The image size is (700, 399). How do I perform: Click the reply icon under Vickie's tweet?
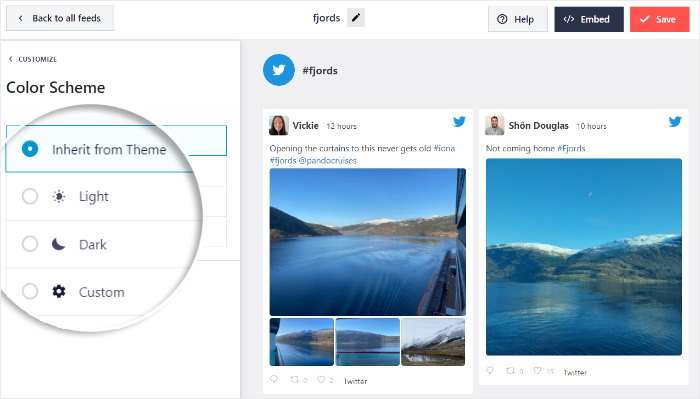tap(274, 379)
